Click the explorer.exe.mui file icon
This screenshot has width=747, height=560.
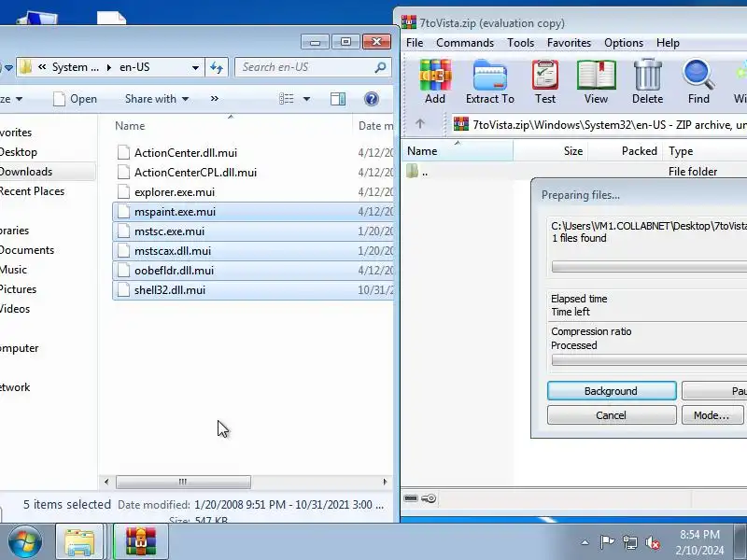(x=123, y=192)
